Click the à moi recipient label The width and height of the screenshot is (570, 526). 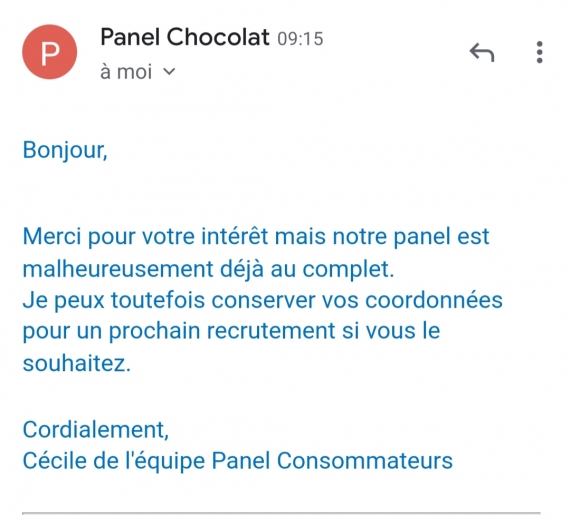point(126,72)
